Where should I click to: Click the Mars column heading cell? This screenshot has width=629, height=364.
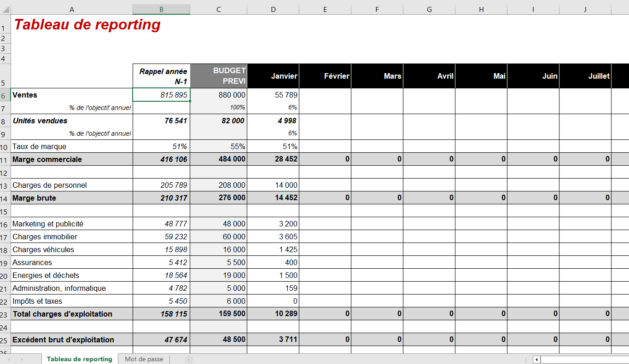click(x=377, y=76)
